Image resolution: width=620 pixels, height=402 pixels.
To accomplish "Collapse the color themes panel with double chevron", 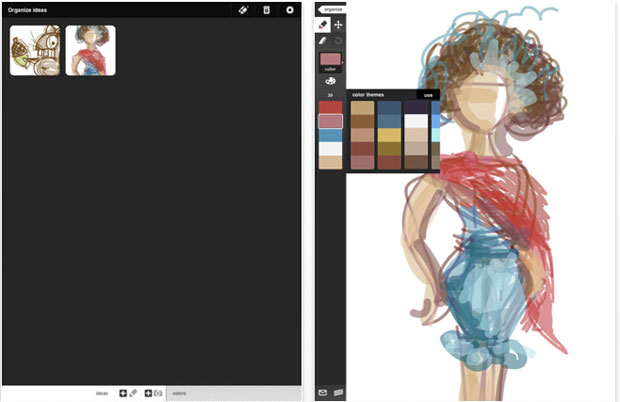I will (330, 95).
